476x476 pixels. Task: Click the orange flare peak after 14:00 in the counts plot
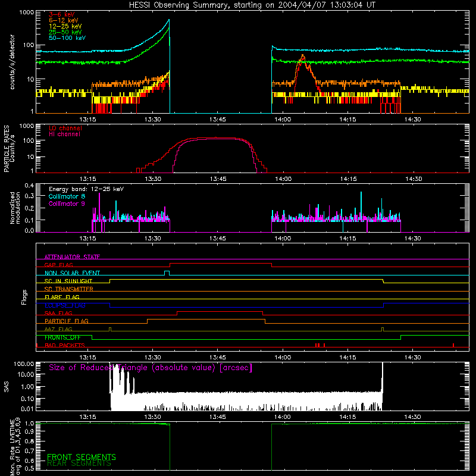click(303, 57)
